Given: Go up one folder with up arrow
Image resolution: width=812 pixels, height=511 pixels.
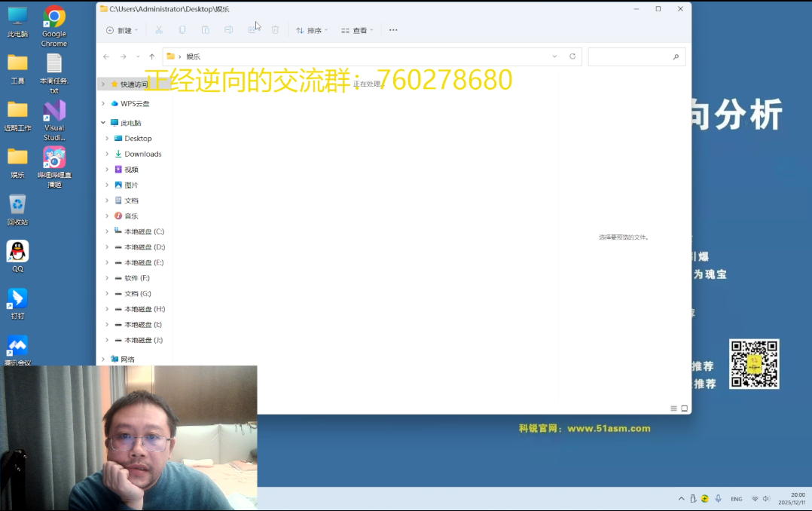Looking at the screenshot, I should pos(152,57).
